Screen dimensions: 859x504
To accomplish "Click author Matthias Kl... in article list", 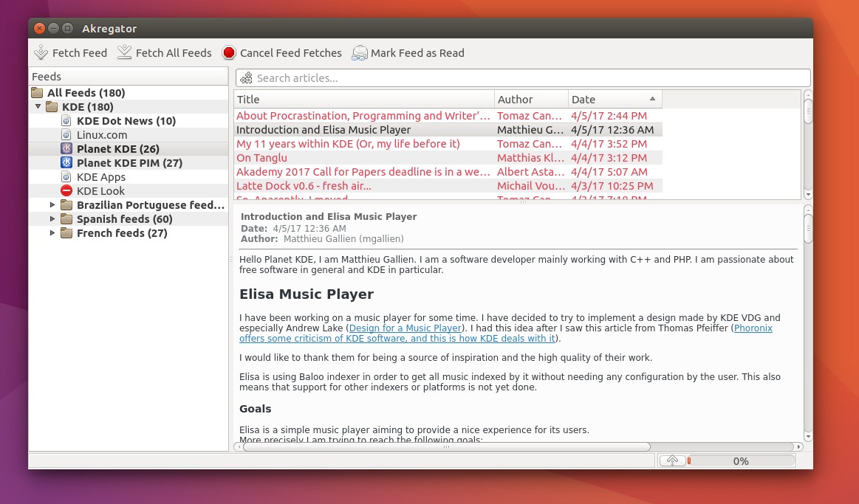I will [530, 158].
